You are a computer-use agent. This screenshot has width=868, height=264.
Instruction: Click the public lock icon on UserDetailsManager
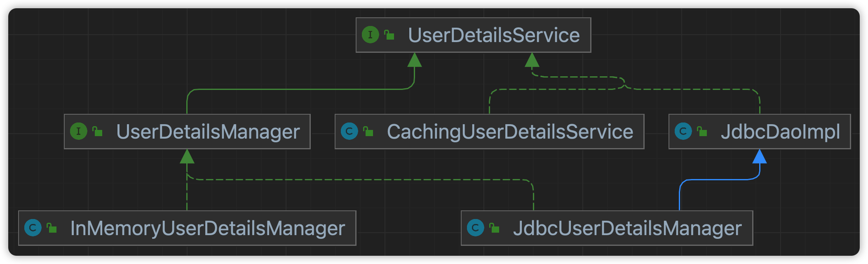pos(97,132)
